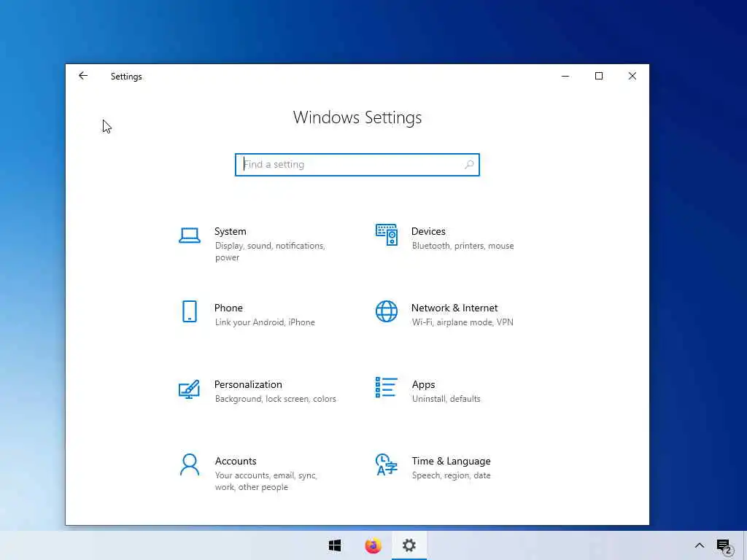Image resolution: width=747 pixels, height=560 pixels.
Task: Minimize the Settings window
Action: tap(565, 76)
